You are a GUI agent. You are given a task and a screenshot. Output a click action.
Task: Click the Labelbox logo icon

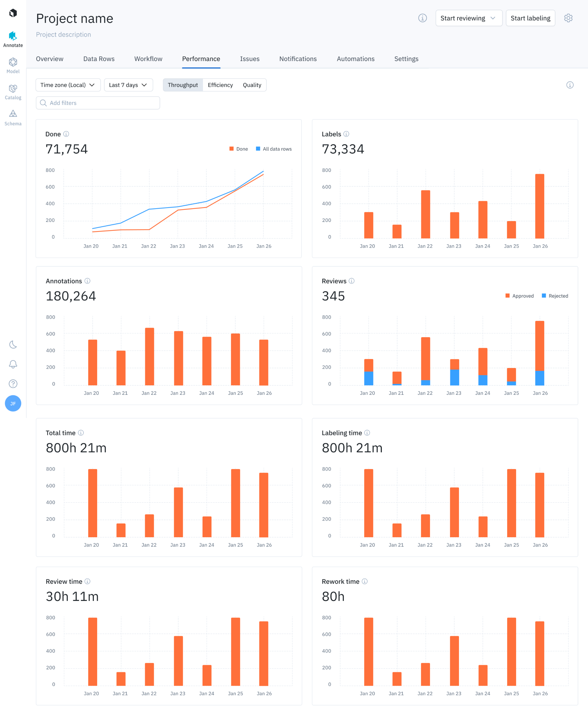tap(13, 13)
